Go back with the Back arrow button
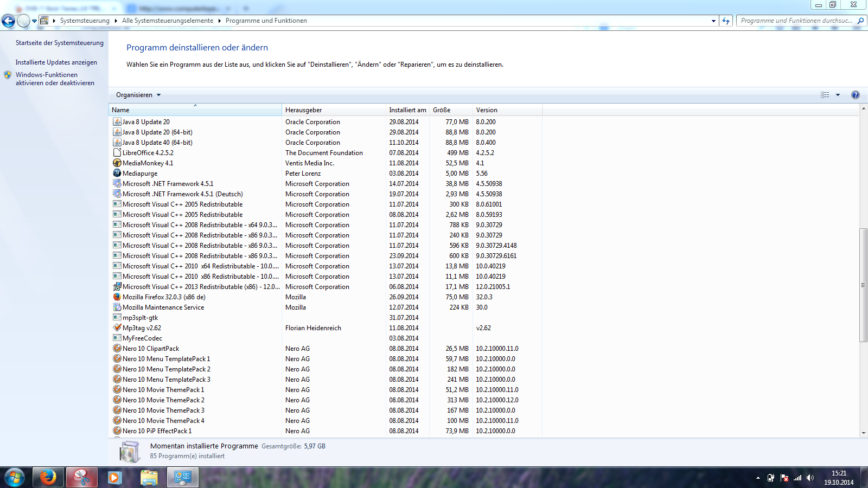This screenshot has width=868, height=488. pos(8,21)
